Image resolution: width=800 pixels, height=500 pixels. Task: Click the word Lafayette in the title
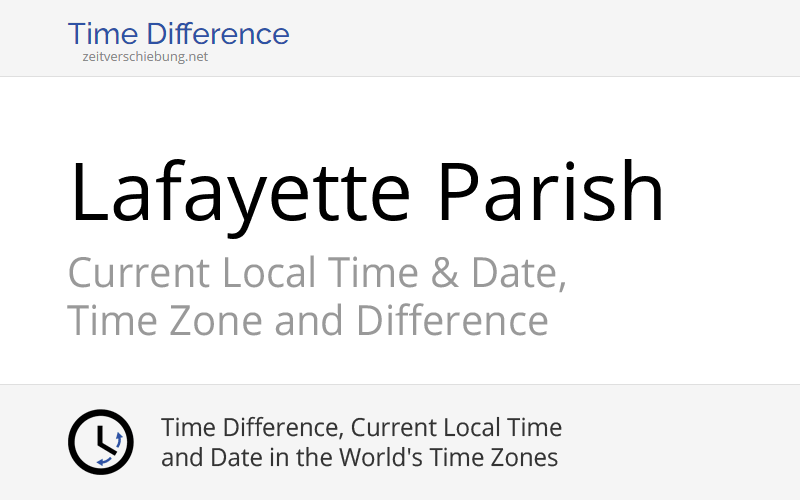[x=240, y=194]
